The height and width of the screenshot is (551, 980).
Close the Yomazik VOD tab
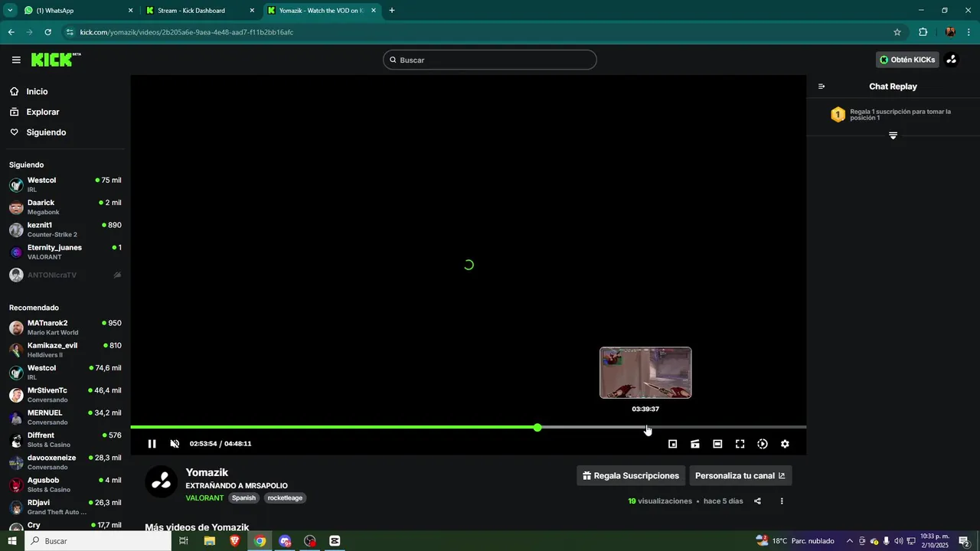(374, 11)
